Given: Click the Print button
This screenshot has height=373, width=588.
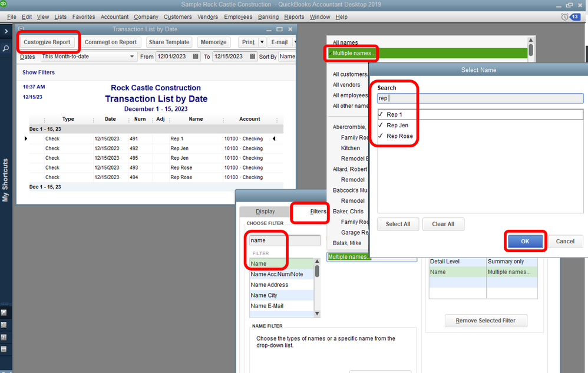Looking at the screenshot, I should click(x=248, y=42).
